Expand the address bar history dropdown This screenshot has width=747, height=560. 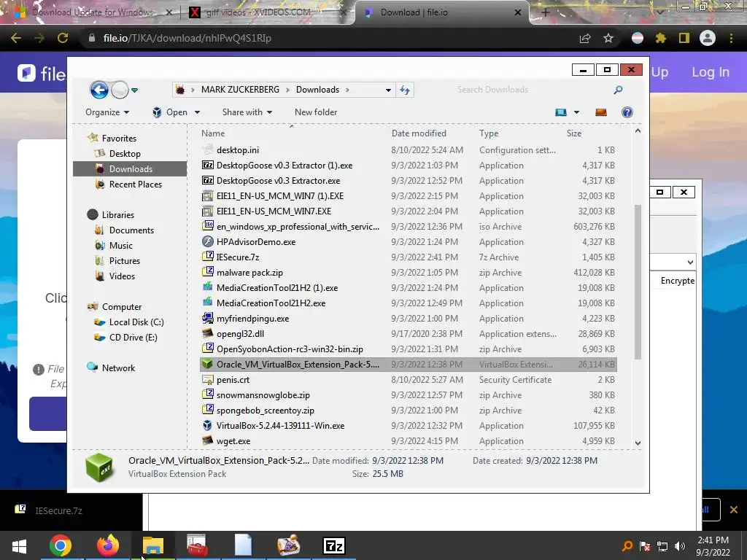(x=388, y=90)
